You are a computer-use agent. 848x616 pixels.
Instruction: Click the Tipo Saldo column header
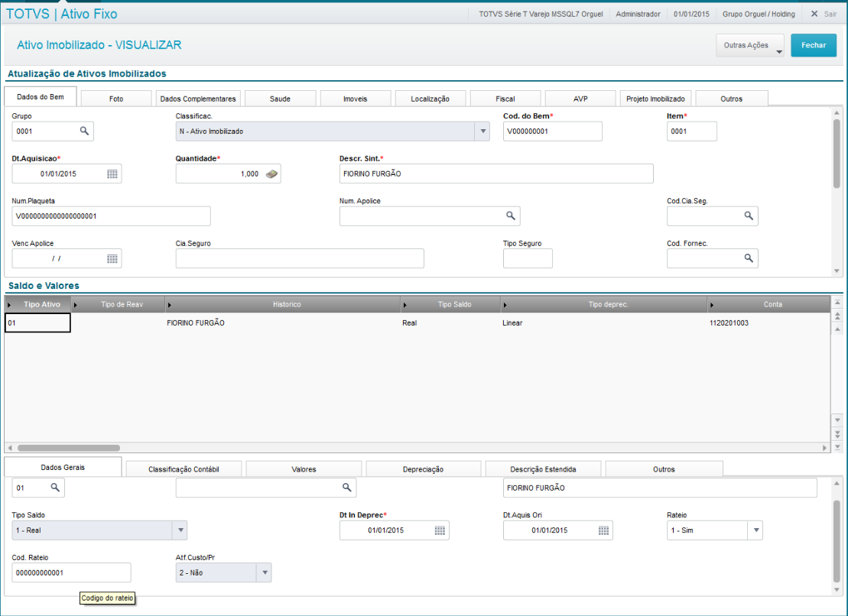tap(450, 304)
